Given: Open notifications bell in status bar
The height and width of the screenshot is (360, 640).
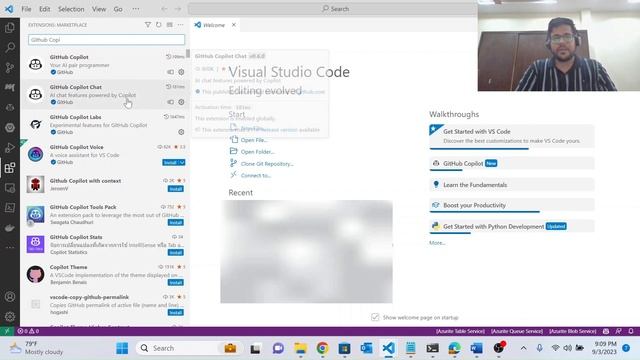Looking at the screenshot, I should (631, 331).
